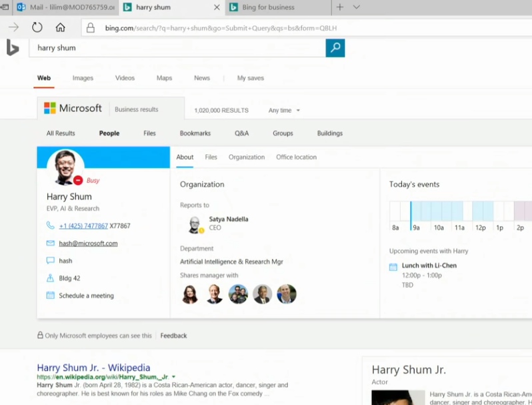Viewport: 532px width, 405px height.
Task: Open a new browser tab with plus
Action: (x=339, y=7)
